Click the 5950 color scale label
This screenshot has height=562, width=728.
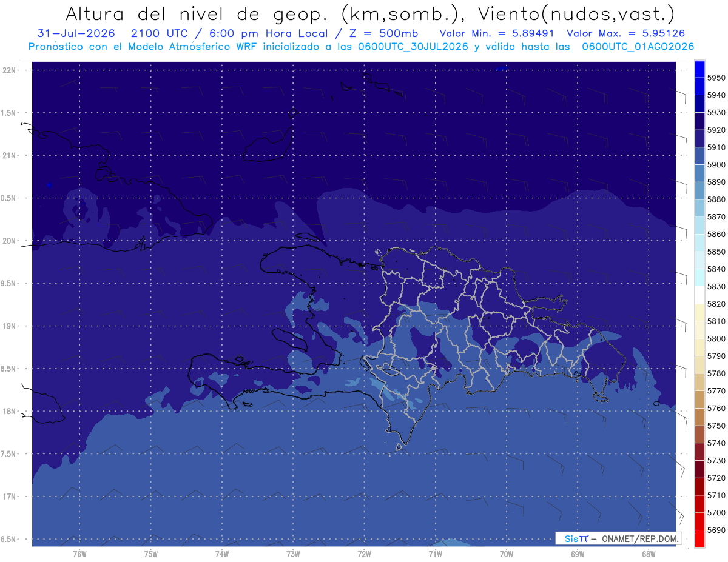(x=716, y=78)
